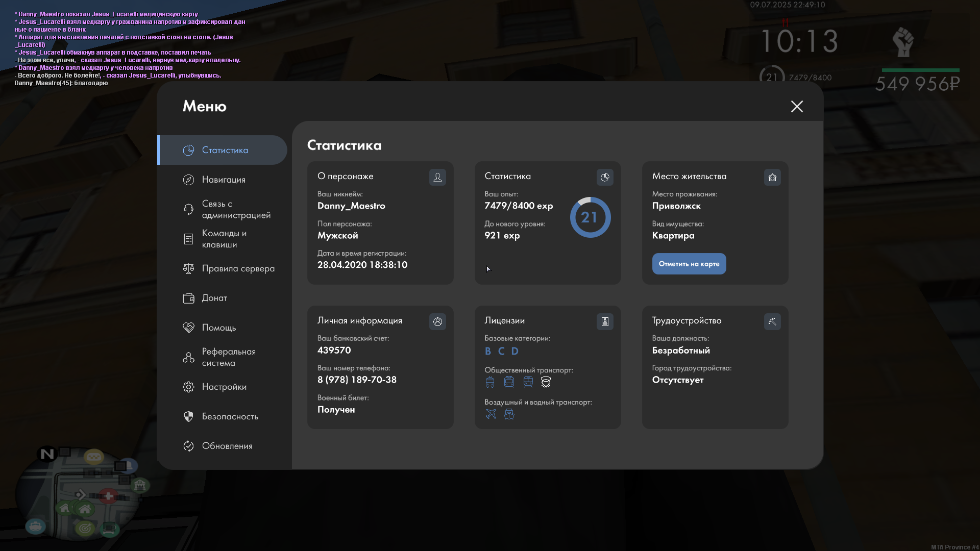The image size is (980, 551).
Task: Click bank account number 439570
Action: 334,350
